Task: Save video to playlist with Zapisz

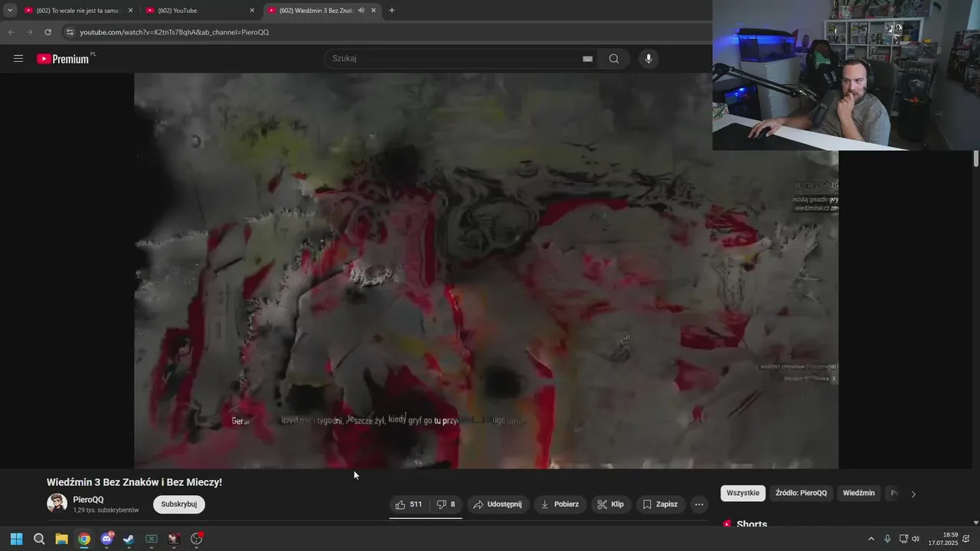Action: pyautogui.click(x=660, y=504)
